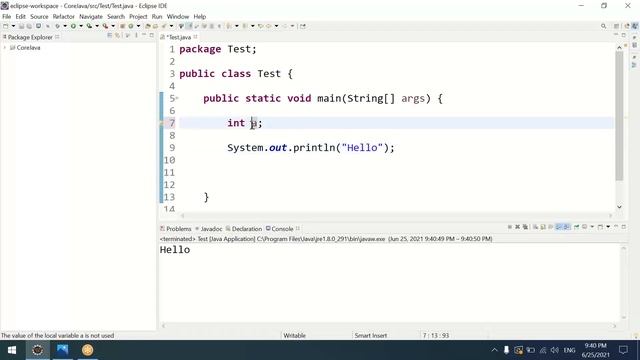
Task: Open the Windows Start button
Action: [12, 350]
